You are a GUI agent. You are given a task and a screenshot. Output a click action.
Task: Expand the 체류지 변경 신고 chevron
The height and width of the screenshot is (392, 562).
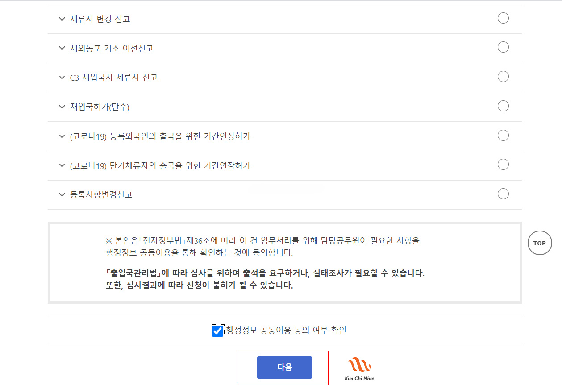pos(62,19)
